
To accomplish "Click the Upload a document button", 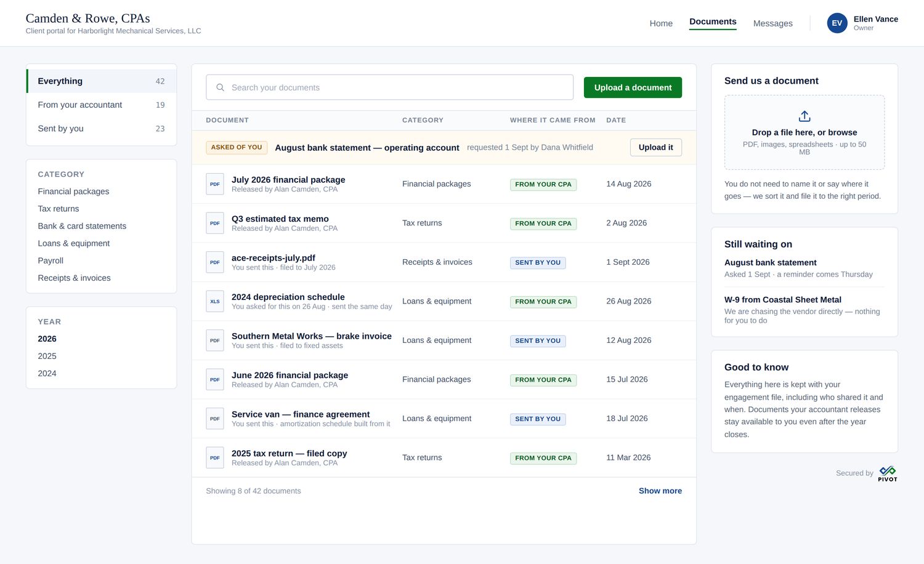I will [633, 87].
